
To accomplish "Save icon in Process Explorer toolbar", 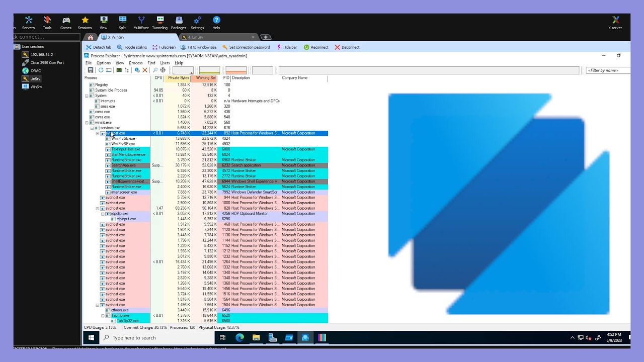I will pos(91,70).
